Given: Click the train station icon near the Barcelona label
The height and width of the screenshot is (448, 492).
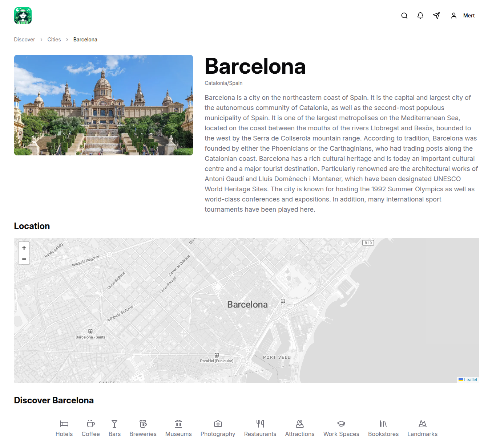Looking at the screenshot, I should [283, 302].
